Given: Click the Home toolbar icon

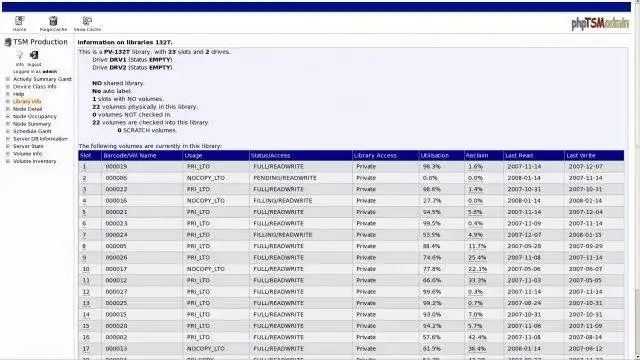Looking at the screenshot, I should (19, 21).
